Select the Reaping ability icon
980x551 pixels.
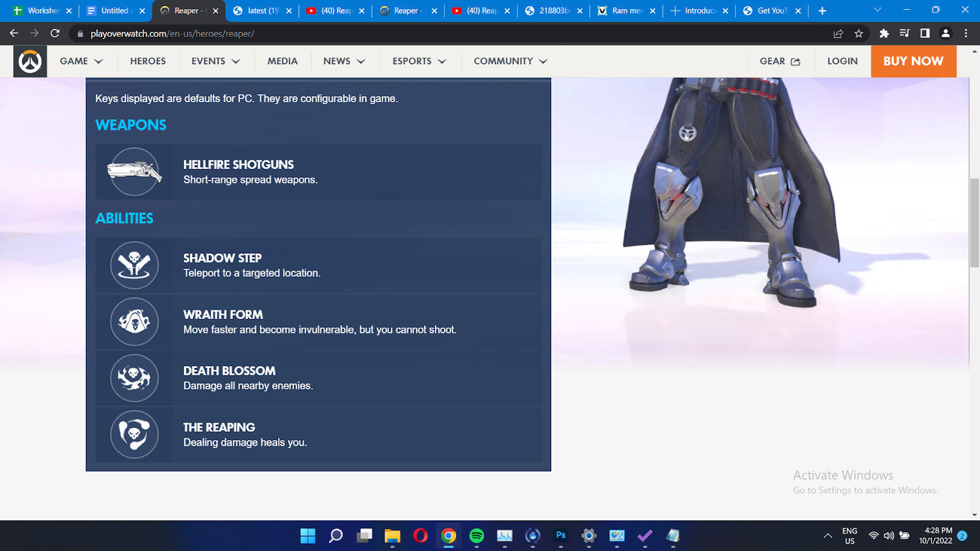coord(134,434)
